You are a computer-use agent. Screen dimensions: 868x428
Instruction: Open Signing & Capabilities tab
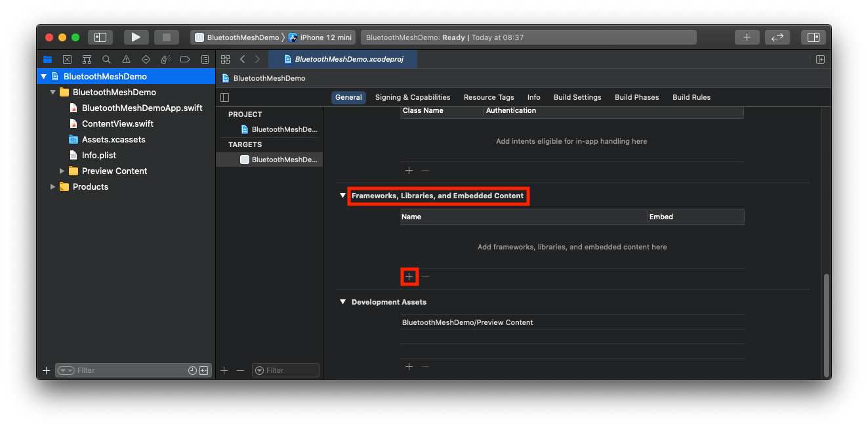pyautogui.click(x=412, y=97)
